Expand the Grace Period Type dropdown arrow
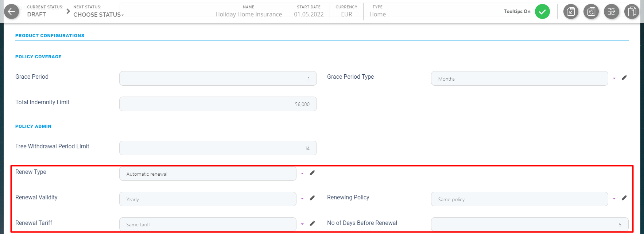The height and width of the screenshot is (234, 644). tap(614, 78)
